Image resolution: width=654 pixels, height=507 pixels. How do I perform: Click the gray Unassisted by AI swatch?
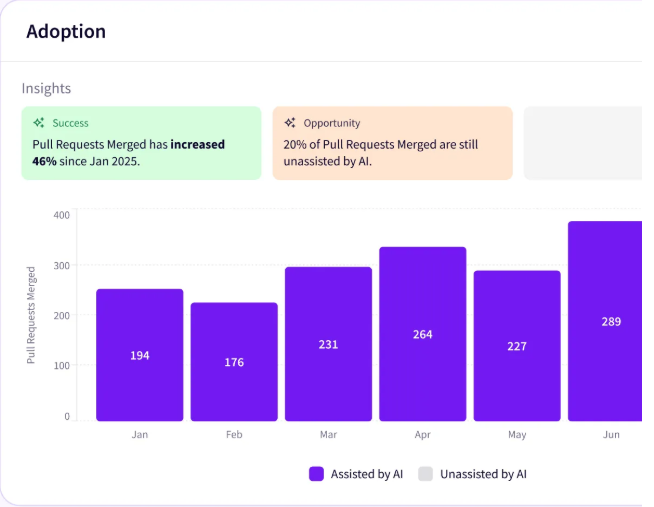click(425, 474)
